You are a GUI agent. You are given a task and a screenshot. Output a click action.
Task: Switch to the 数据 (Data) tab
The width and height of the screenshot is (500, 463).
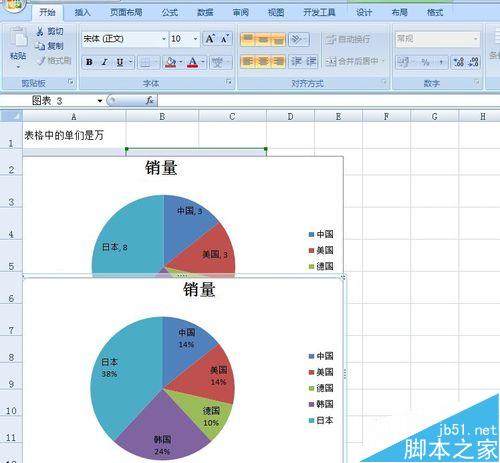coord(205,13)
